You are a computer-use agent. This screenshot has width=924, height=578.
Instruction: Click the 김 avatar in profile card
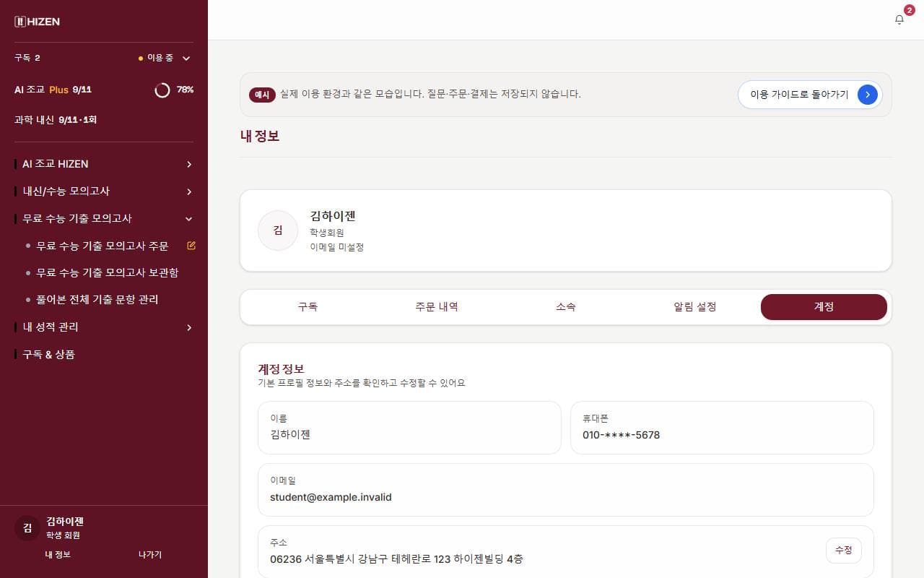[278, 230]
